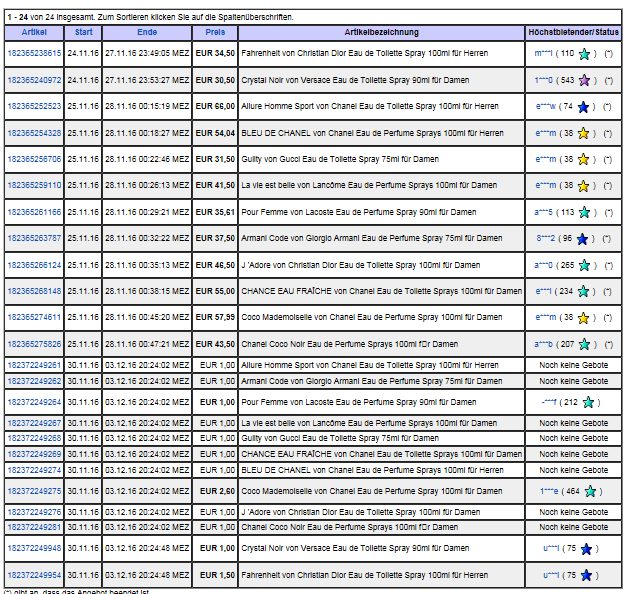The width and height of the screenshot is (627, 594).
Task: Open item link 182365254328
Action: pos(34,133)
